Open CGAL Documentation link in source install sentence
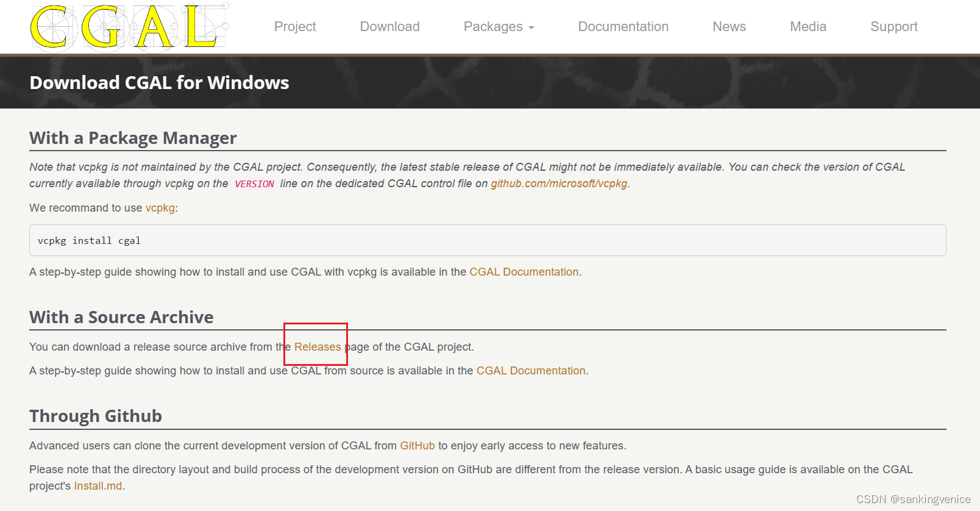Screen dimensions: 980x511 click(531, 371)
